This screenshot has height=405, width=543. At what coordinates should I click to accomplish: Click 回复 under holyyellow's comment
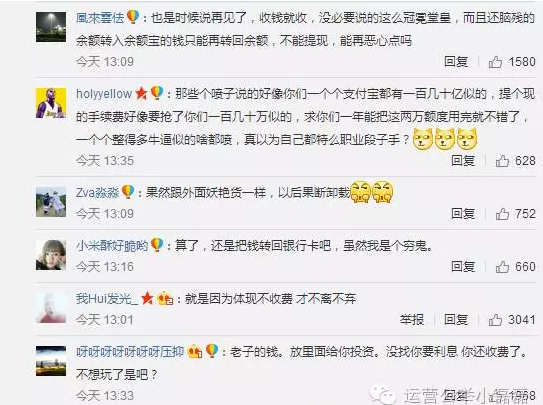tap(463, 161)
